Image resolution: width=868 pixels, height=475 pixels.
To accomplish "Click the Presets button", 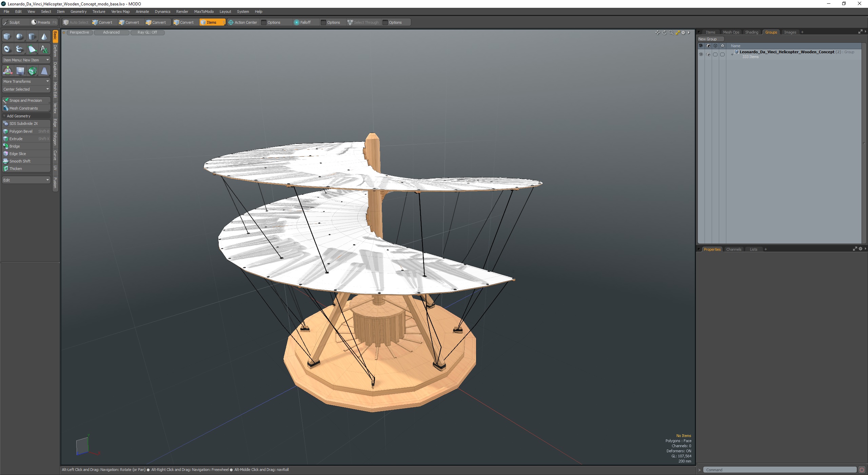I will pyautogui.click(x=44, y=22).
